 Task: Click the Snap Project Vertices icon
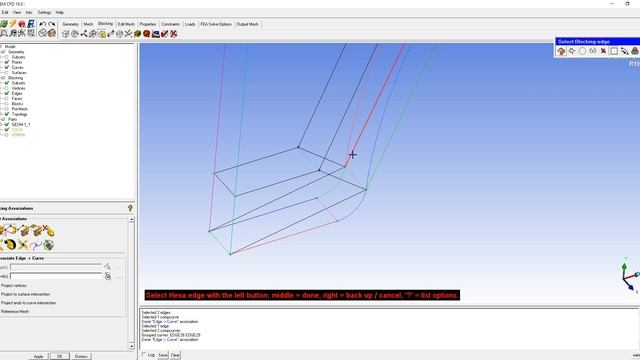point(23,245)
